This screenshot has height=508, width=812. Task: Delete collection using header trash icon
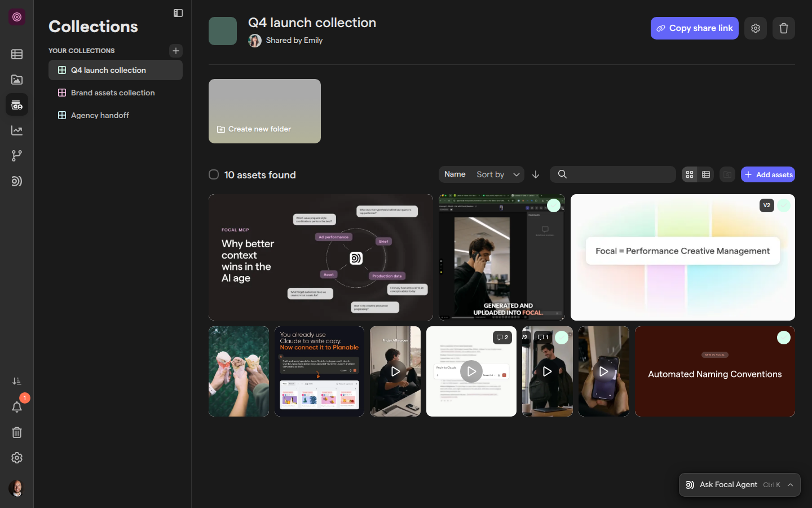pyautogui.click(x=784, y=28)
